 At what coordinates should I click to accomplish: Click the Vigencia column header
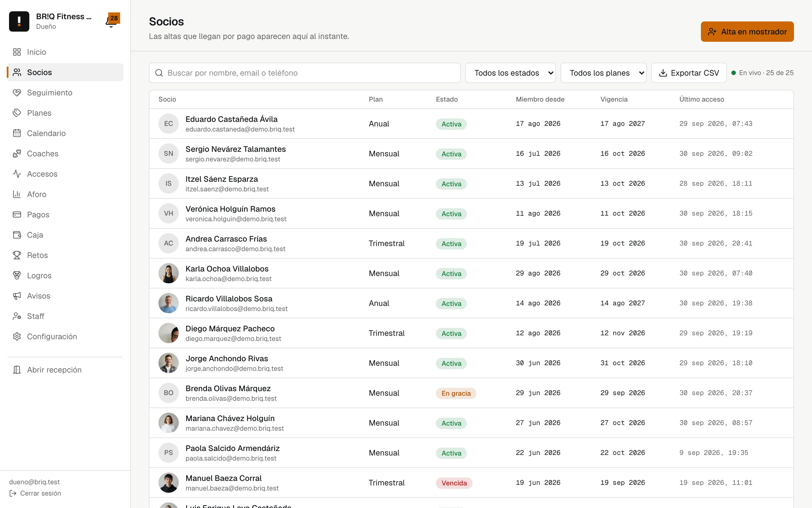614,99
